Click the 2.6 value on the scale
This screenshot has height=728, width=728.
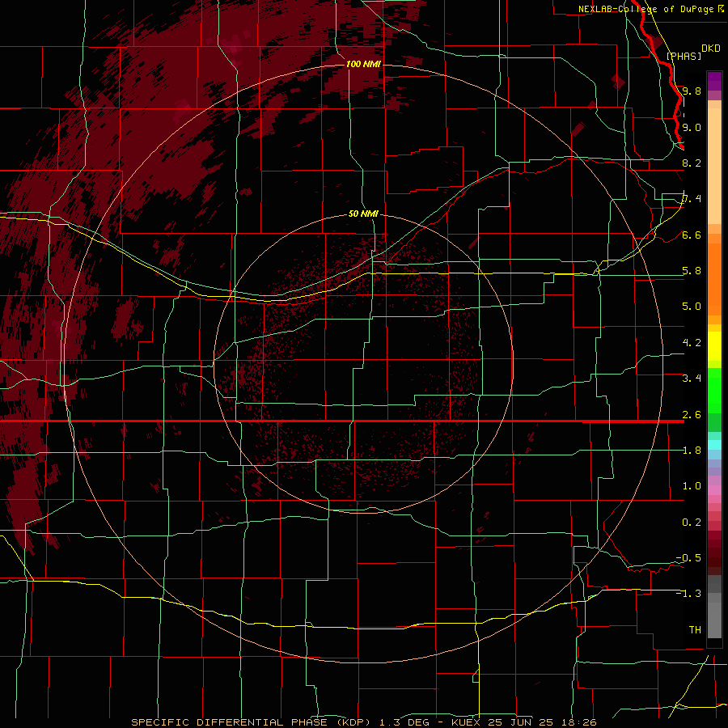coord(692,415)
